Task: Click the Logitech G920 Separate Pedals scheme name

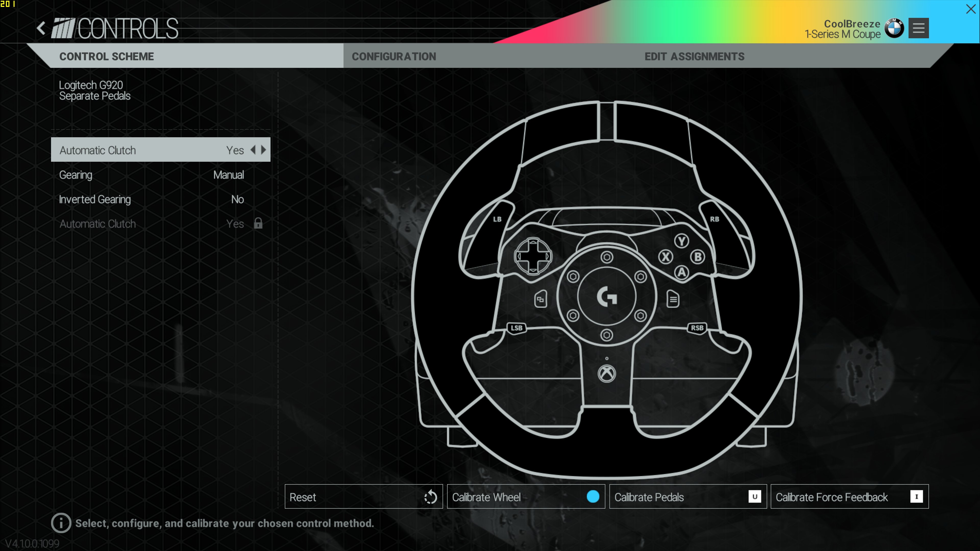Action: tap(95, 90)
